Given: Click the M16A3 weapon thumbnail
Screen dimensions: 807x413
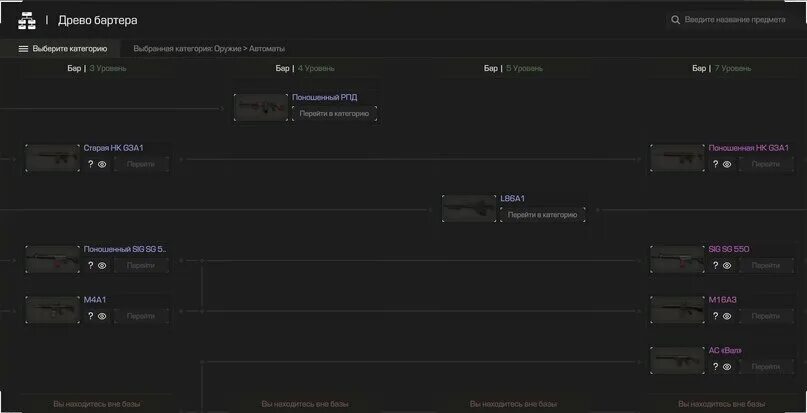Looking at the screenshot, I should (677, 310).
